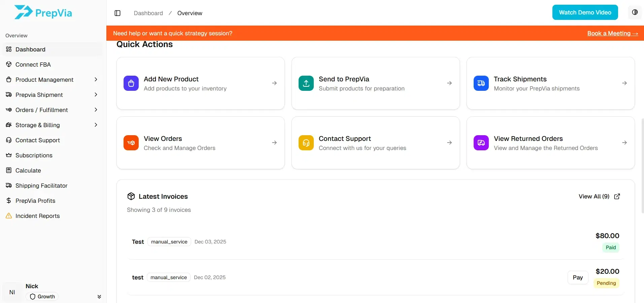
Task: Open the Overview breadcrumb tab
Action: pos(190,13)
